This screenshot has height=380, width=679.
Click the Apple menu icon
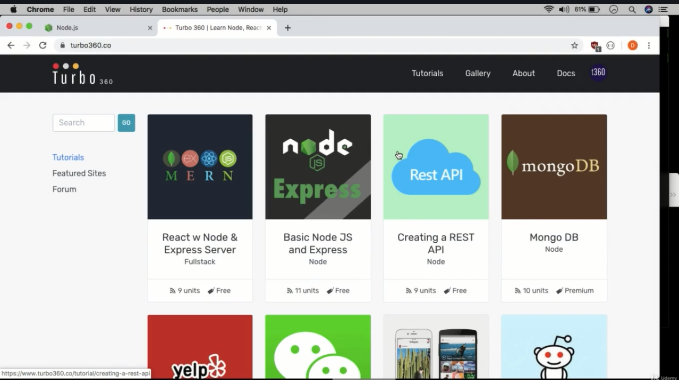coord(13,9)
